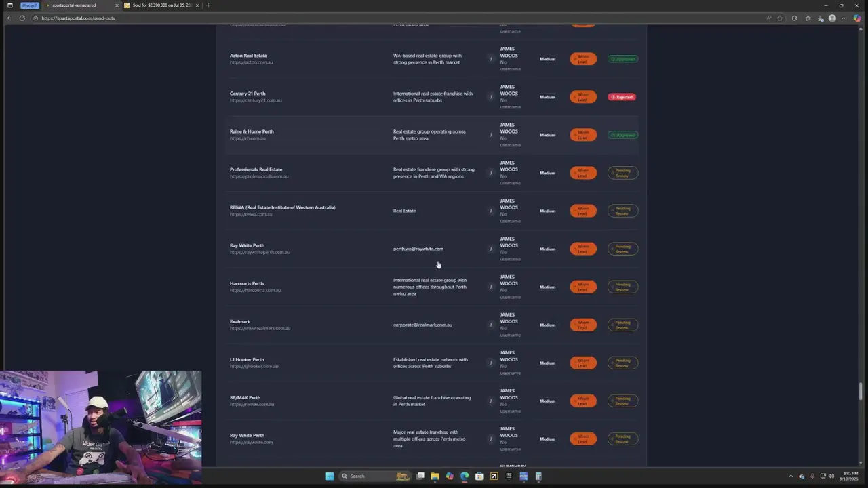This screenshot has width=868, height=488.
Task: Click the J avatar in the LJ Hooker Perth row
Action: (x=491, y=363)
